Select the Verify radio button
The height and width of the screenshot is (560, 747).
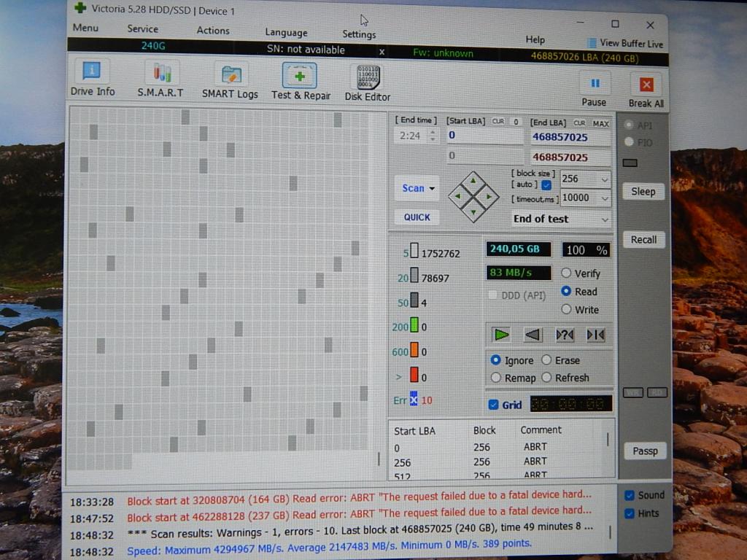[566, 273]
